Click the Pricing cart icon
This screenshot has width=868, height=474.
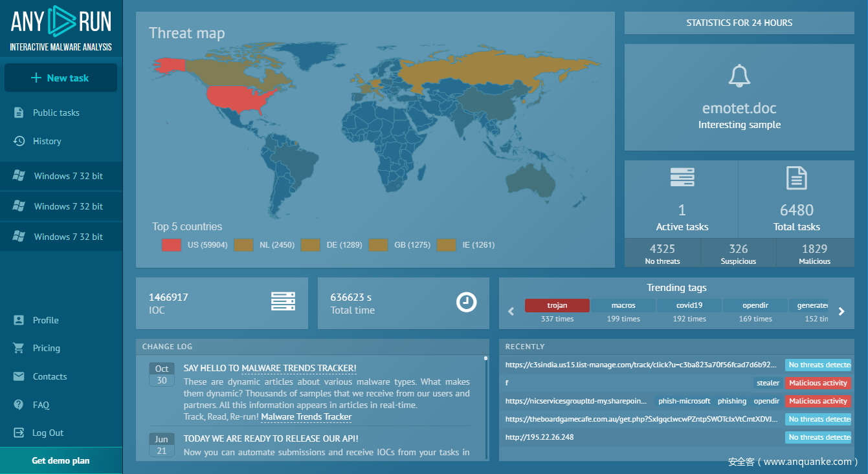tap(19, 348)
